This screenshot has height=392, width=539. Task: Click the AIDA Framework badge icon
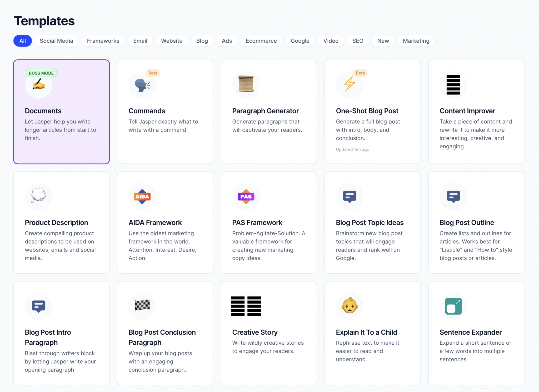click(x=142, y=197)
